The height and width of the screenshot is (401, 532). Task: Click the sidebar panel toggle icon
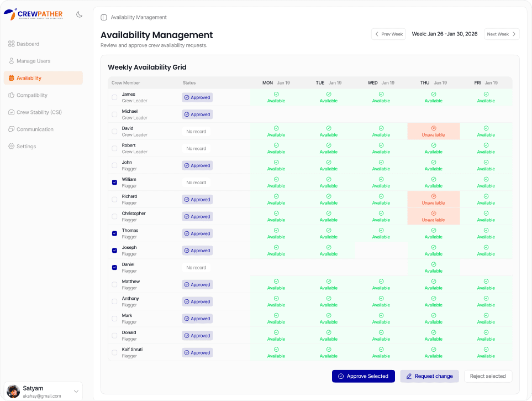(104, 18)
